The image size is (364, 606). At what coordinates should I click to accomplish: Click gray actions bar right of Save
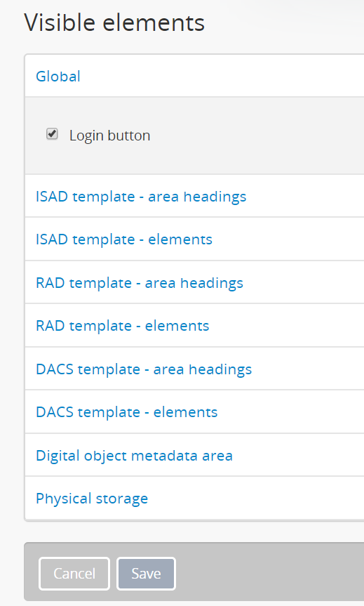[270, 572]
